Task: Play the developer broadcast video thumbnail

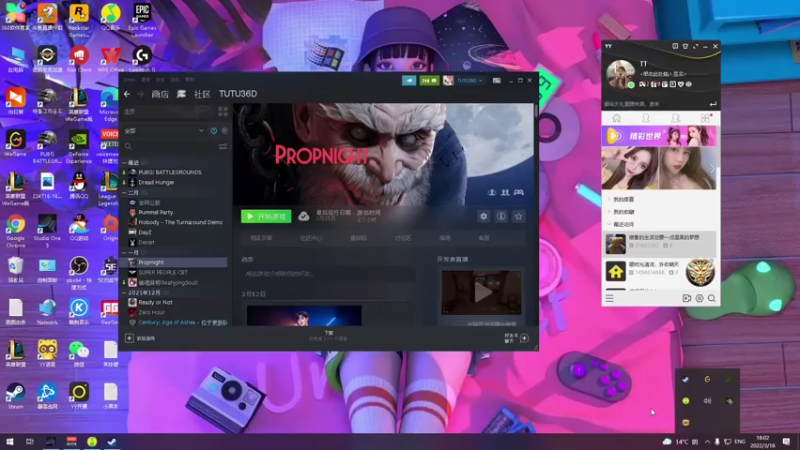Action: 482,292
